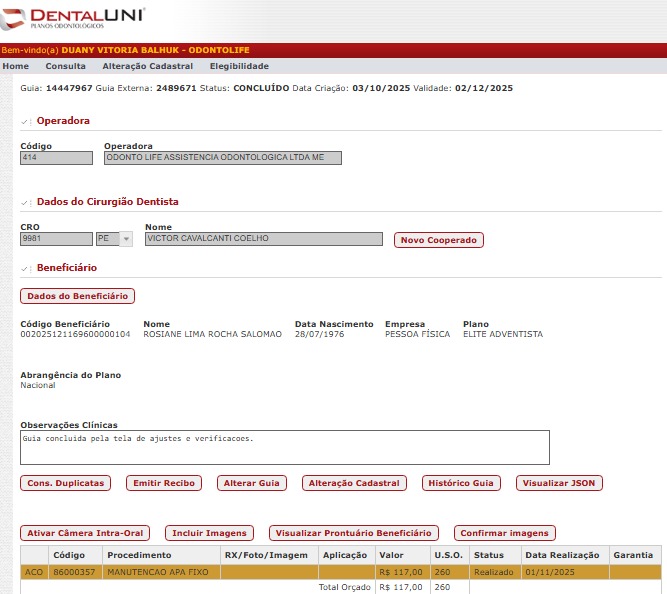Click the Procedimento column header

[161, 555]
